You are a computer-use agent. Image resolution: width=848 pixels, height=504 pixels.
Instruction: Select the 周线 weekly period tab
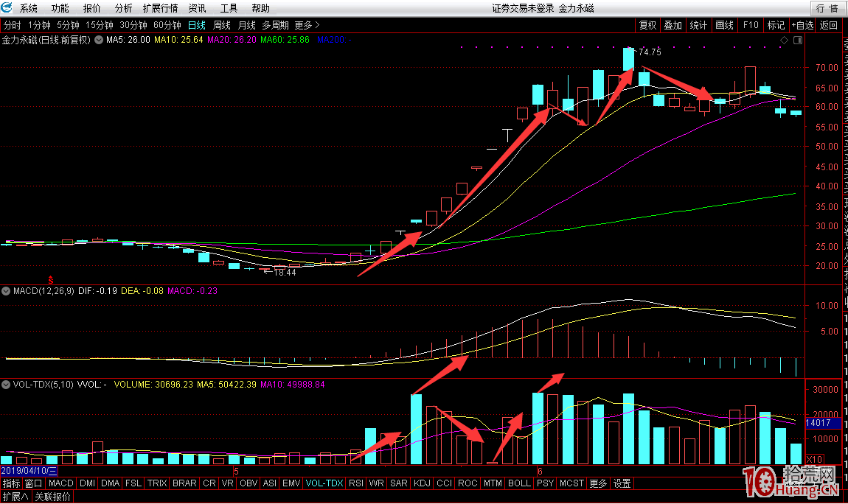[222, 25]
